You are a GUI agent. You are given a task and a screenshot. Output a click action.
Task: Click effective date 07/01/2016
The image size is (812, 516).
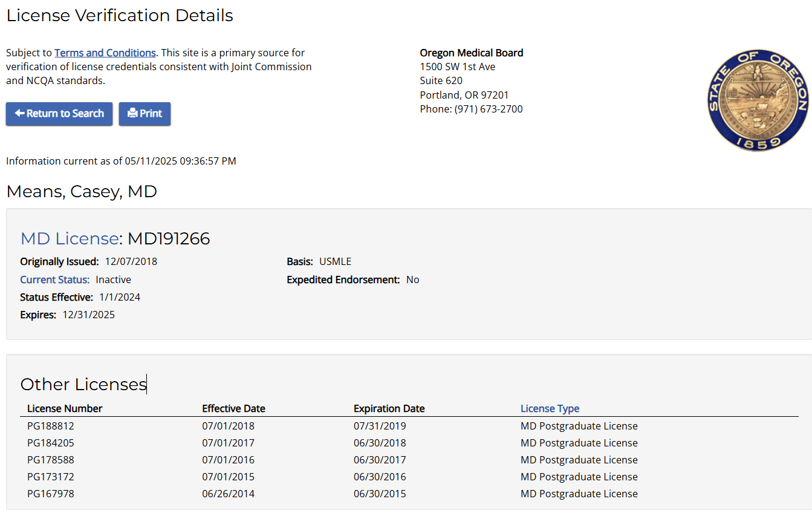pyautogui.click(x=229, y=460)
